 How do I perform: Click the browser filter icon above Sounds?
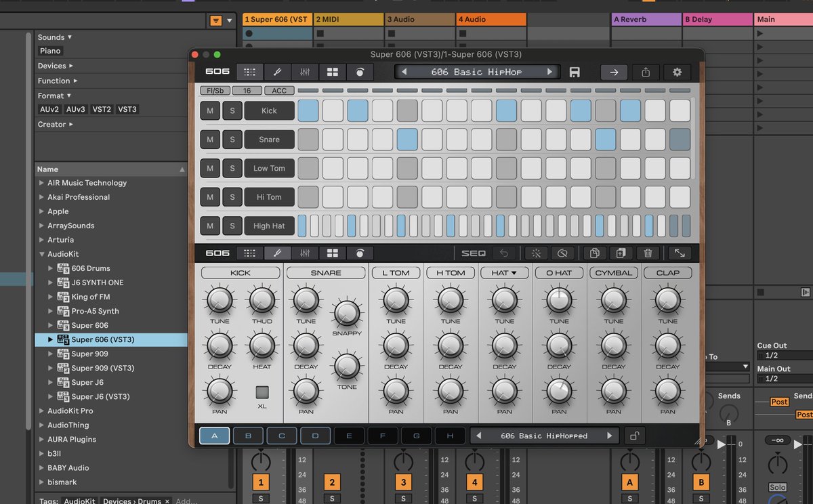point(215,20)
